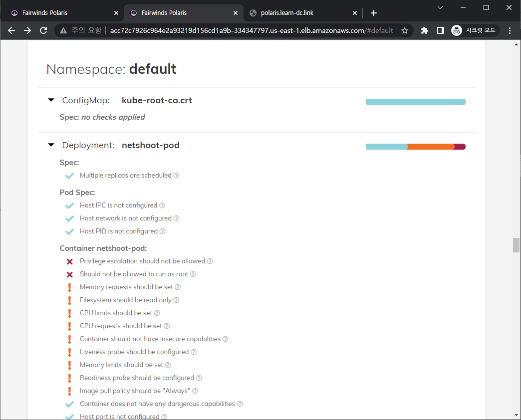Open Chrome's side panel icon
521x420 pixels.
click(440, 30)
